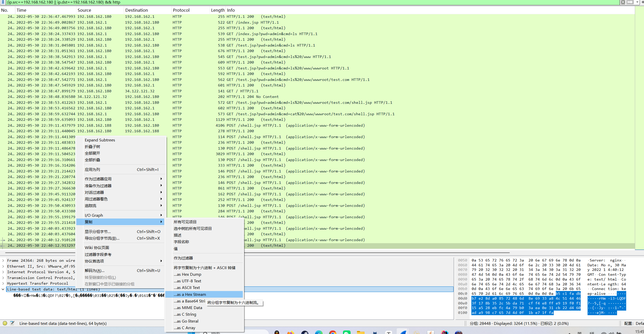Select ...as UTF-8 Text copy option

tap(204, 281)
